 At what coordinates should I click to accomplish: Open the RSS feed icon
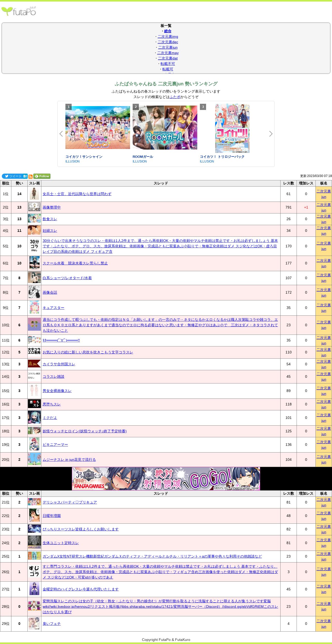(x=31, y=176)
